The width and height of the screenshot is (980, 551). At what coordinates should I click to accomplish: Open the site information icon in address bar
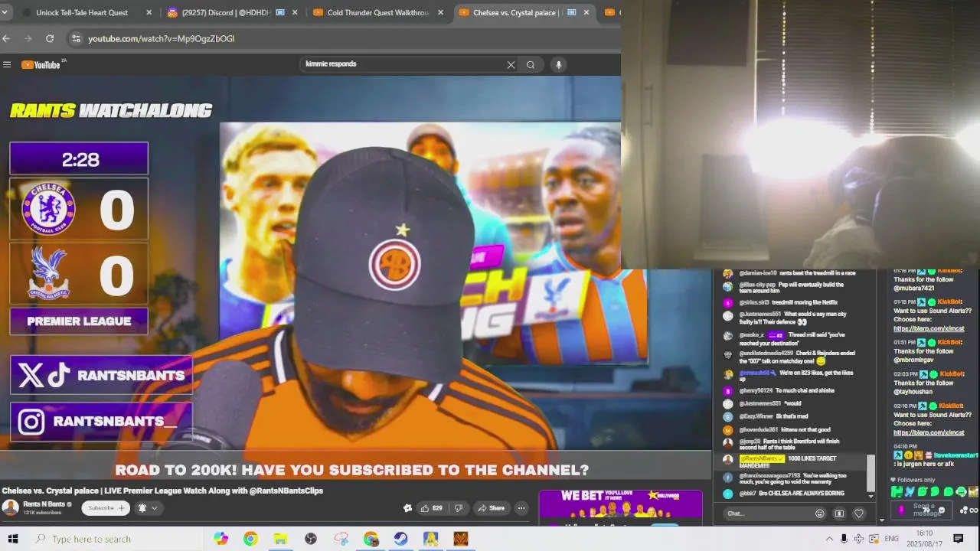tap(75, 38)
